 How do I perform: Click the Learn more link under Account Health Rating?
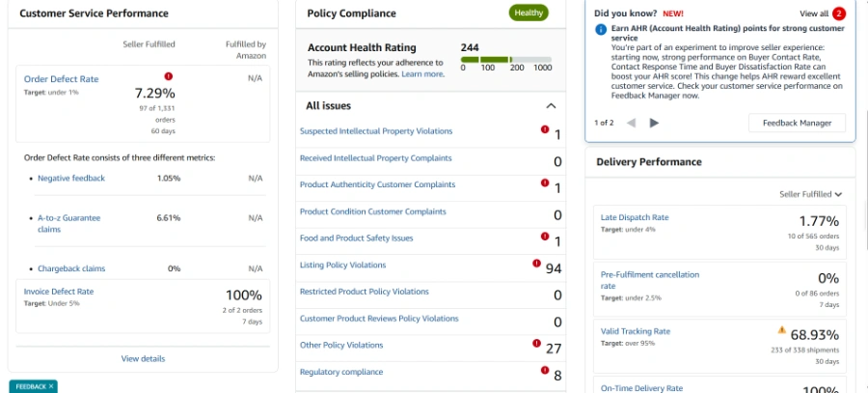pyautogui.click(x=422, y=73)
